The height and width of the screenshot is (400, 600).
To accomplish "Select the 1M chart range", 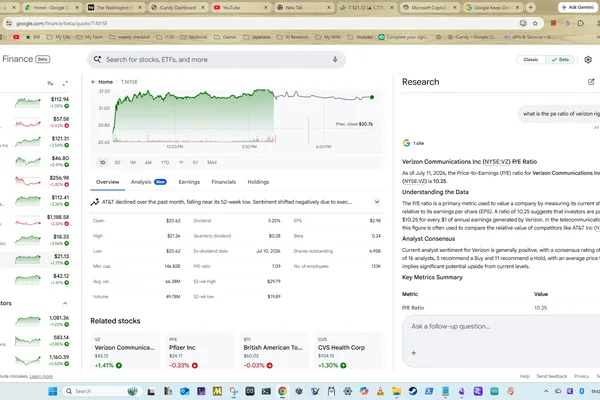I will click(x=133, y=162).
